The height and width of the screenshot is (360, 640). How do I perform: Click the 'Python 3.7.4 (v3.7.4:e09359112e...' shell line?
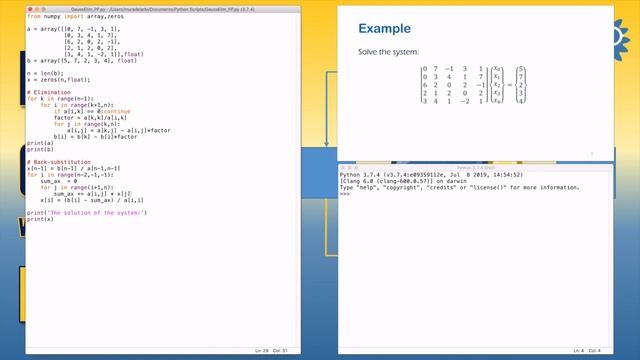(431, 175)
